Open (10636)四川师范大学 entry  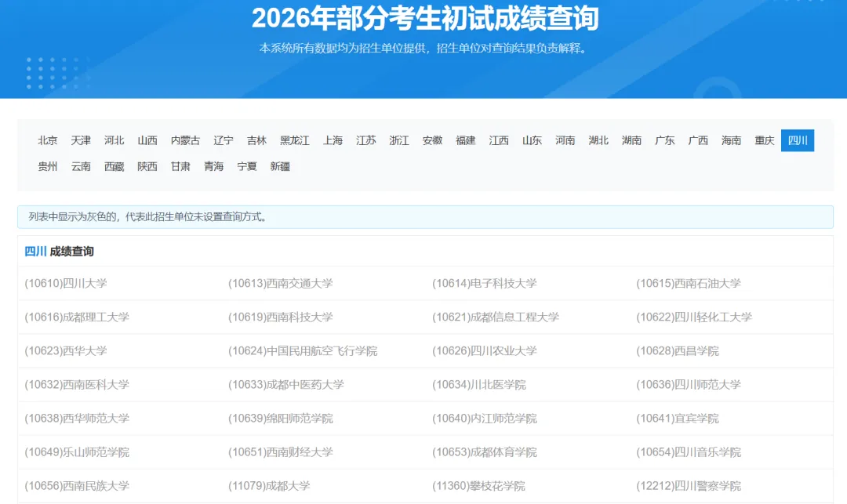689,384
